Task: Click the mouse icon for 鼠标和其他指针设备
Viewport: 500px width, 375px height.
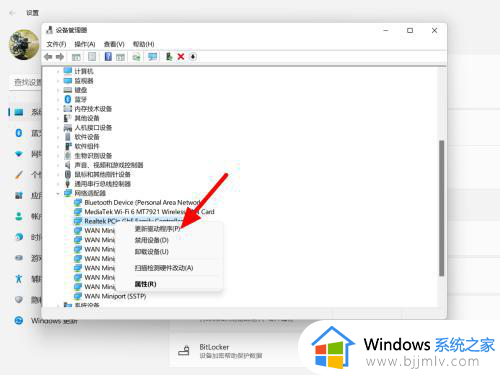Action: [x=68, y=174]
